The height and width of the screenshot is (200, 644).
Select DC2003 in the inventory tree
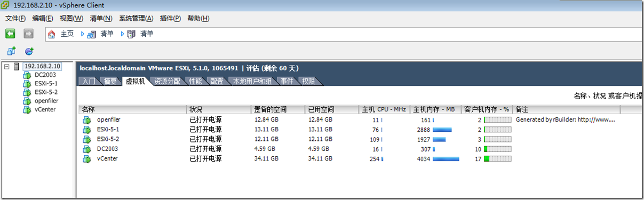pyautogui.click(x=45, y=75)
